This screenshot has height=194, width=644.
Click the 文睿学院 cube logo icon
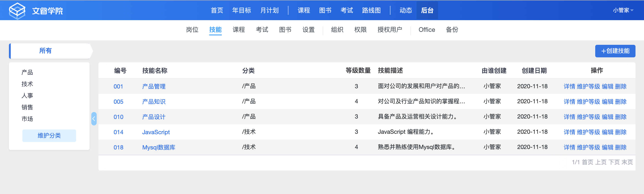pyautogui.click(x=17, y=11)
